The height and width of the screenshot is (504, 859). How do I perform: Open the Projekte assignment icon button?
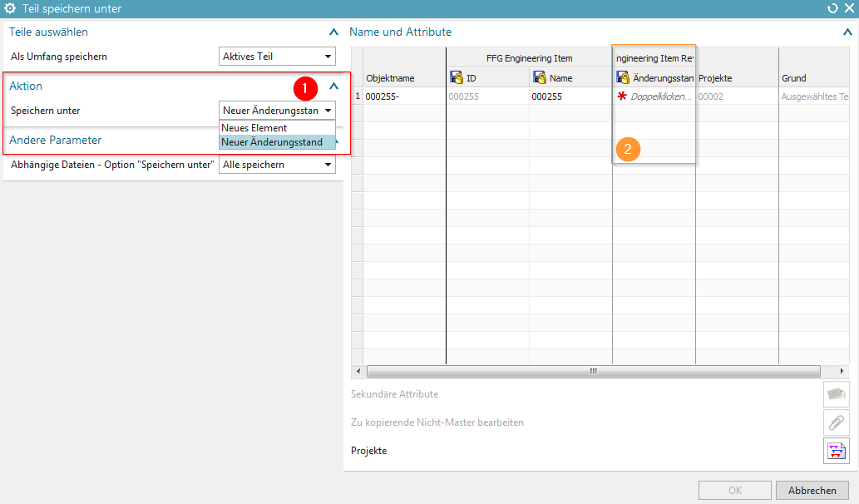pos(836,451)
